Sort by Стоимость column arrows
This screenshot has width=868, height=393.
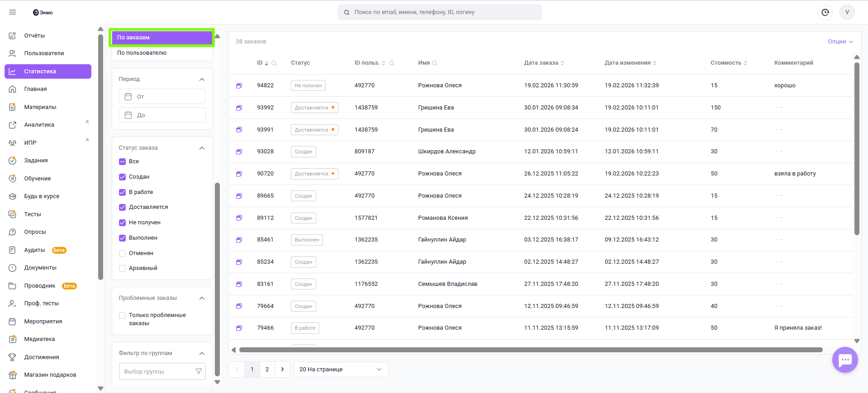click(745, 63)
